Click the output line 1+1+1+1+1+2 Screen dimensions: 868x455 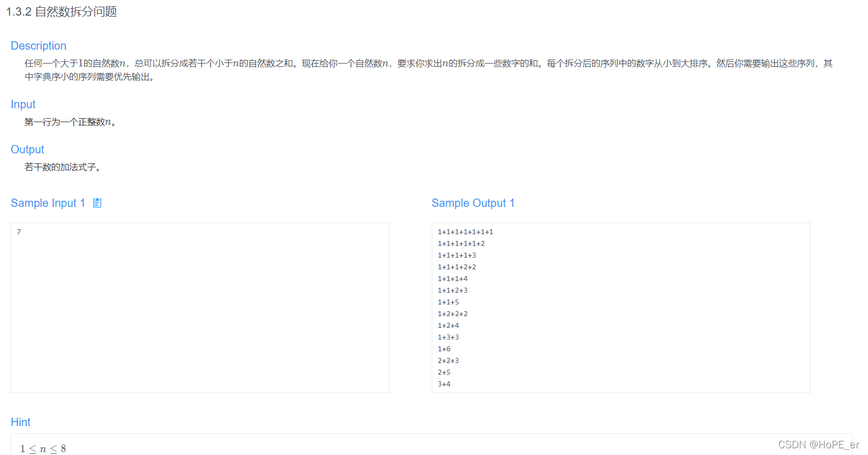pos(461,244)
